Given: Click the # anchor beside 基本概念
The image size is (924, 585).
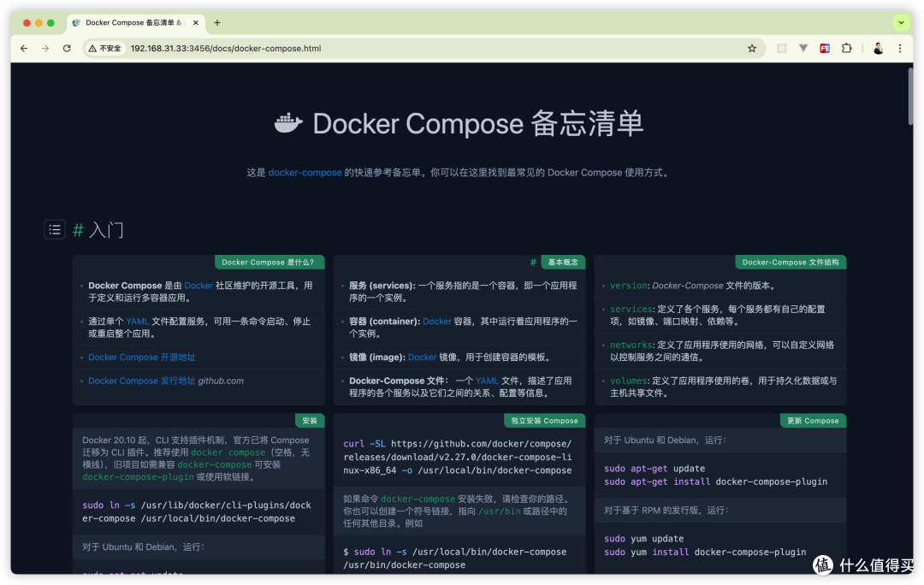Looking at the screenshot, I should click(x=533, y=263).
